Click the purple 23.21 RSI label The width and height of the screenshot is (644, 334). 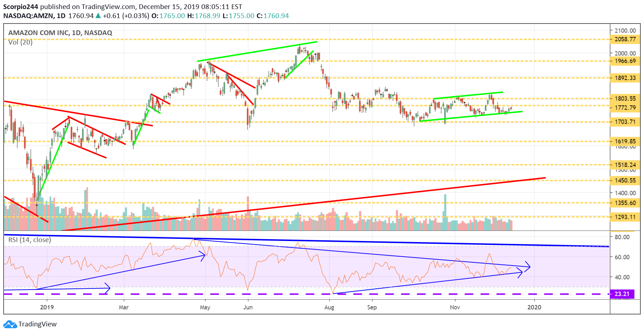coord(622,294)
